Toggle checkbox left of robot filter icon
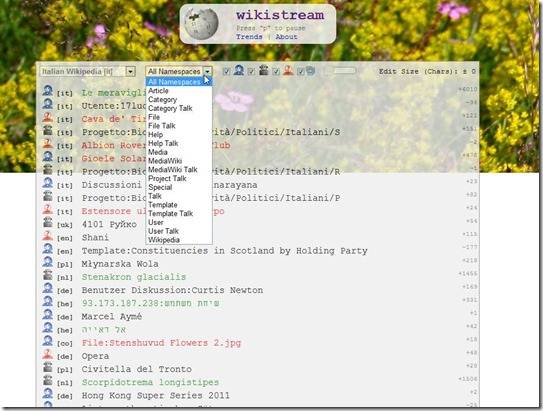 (x=251, y=71)
